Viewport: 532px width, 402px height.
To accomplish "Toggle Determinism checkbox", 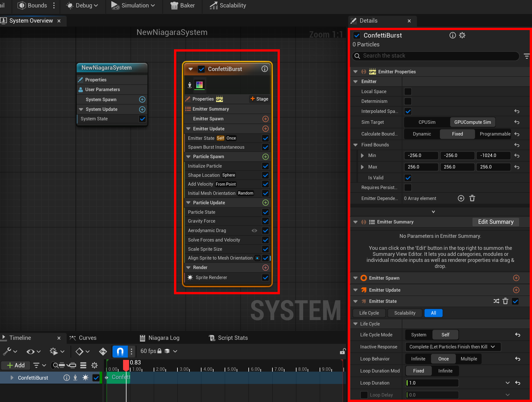I will 408,101.
